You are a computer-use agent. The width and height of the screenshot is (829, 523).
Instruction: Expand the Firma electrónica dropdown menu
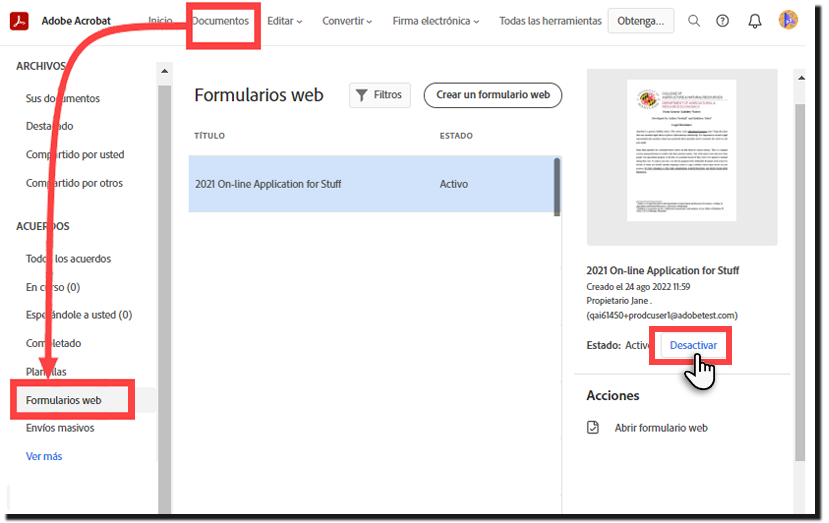[436, 21]
